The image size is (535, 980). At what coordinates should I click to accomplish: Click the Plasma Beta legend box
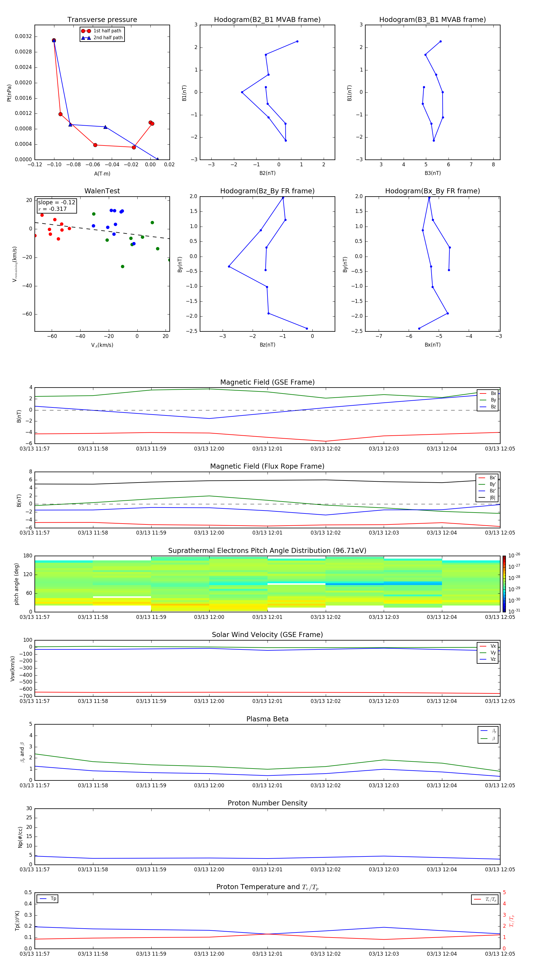pos(488,735)
